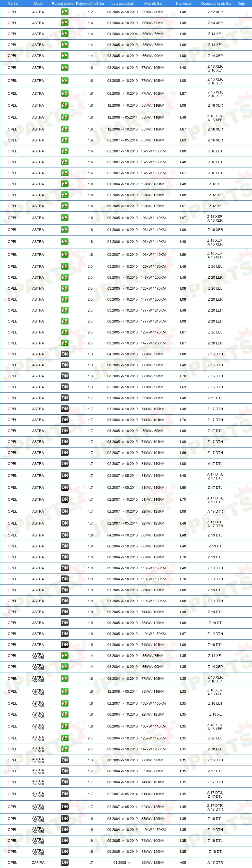Click ON diesel icon in Z 13 DTH L69 row
Viewport: 252px width, 868px height.
[65, 387]
